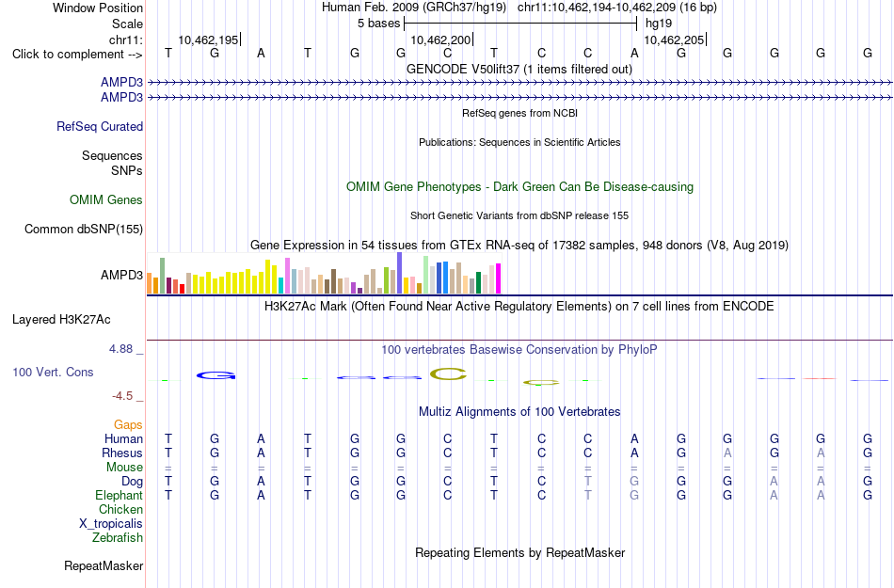Select the 'Zebrafish' species label
The height and width of the screenshot is (588, 894).
pyautogui.click(x=117, y=537)
